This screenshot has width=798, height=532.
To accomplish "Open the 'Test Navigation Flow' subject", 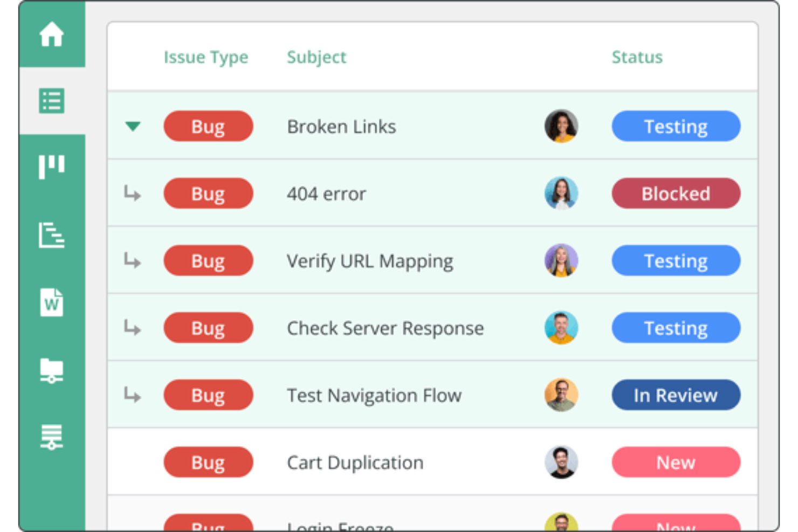I will [x=374, y=396].
